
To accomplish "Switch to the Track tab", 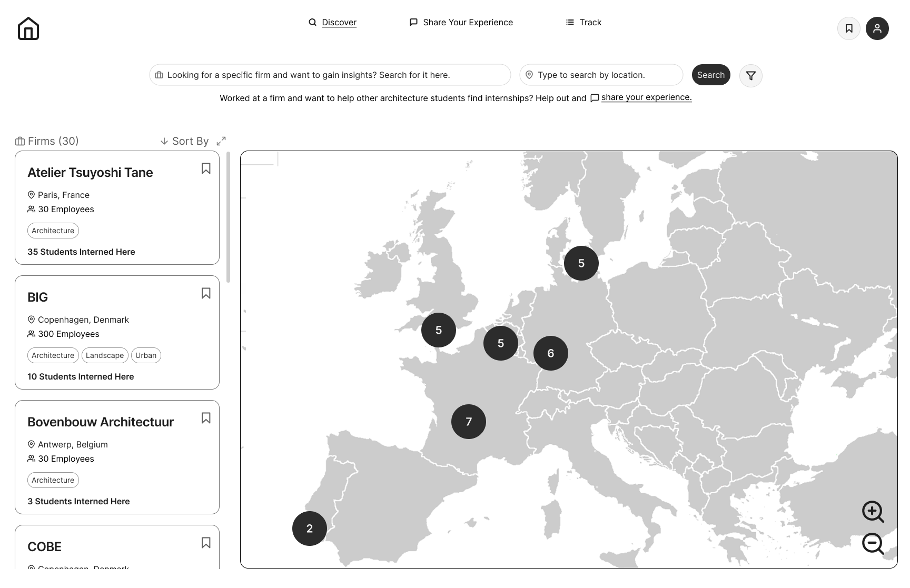I will pos(583,22).
